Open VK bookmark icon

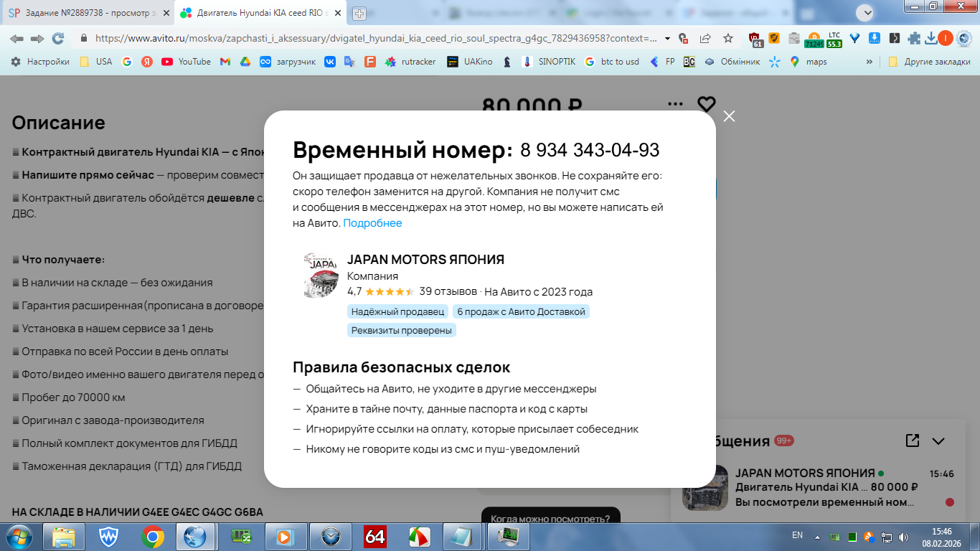pos(330,62)
